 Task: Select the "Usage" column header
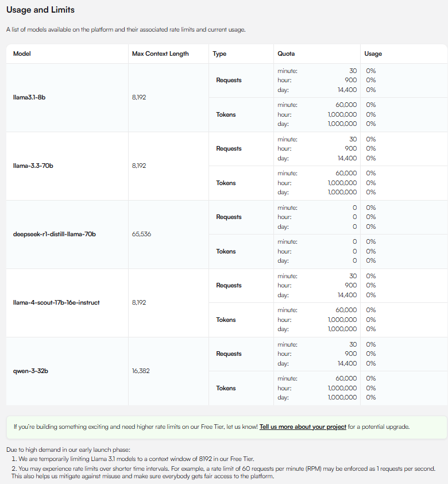tap(373, 54)
